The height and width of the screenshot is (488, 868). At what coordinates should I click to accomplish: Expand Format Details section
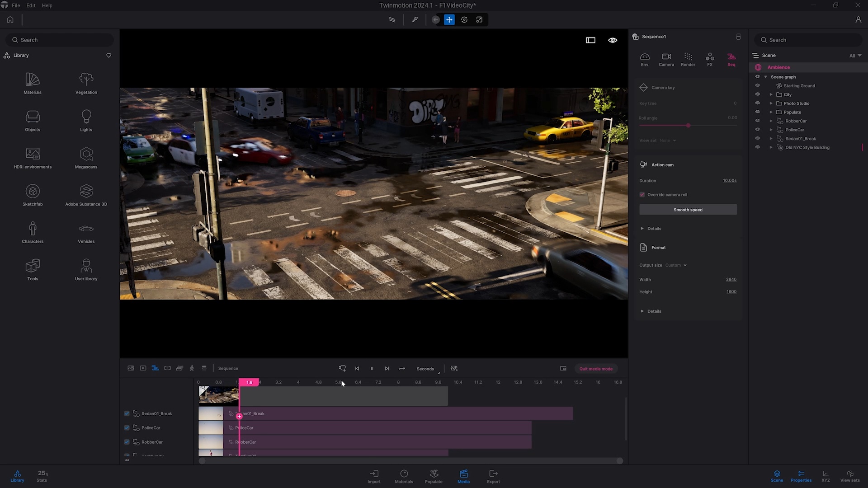pos(651,311)
